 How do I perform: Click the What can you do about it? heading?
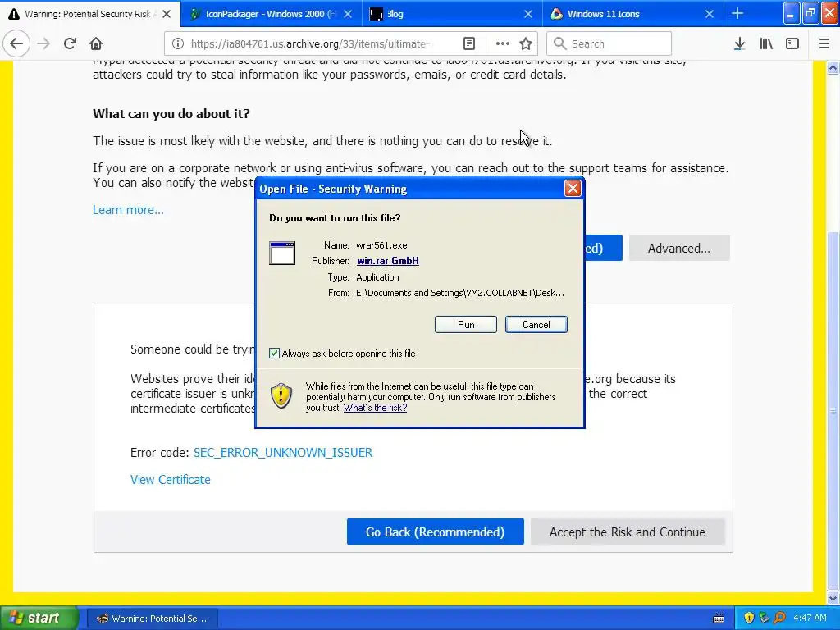click(171, 113)
